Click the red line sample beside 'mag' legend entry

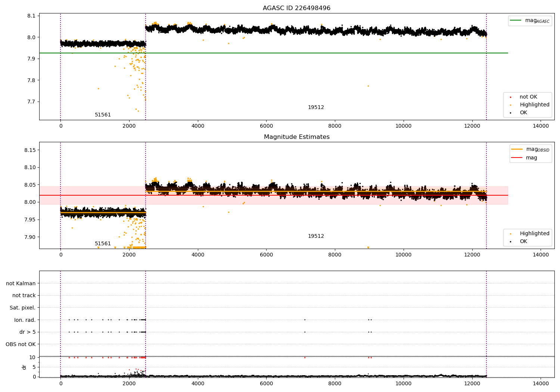coord(517,158)
